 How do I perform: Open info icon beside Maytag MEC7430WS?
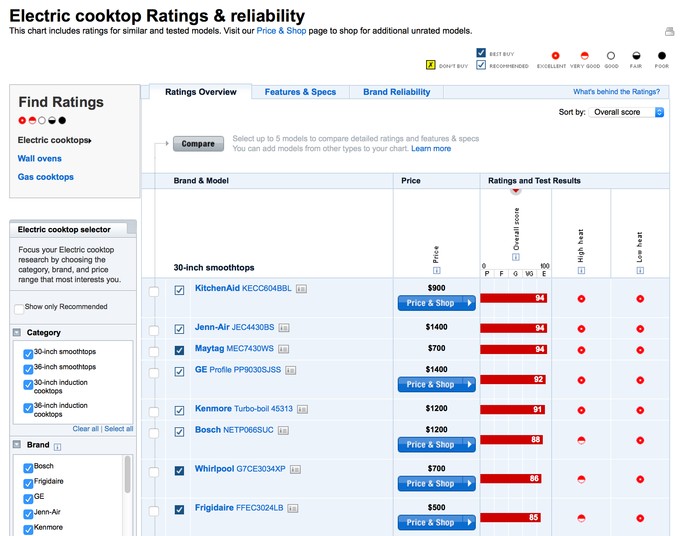click(x=284, y=349)
